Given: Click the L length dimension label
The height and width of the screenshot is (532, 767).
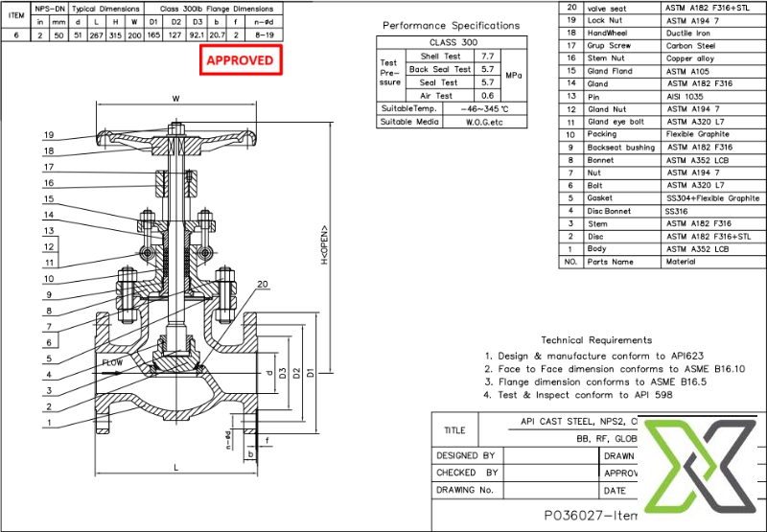Looking at the screenshot, I should tap(175, 467).
